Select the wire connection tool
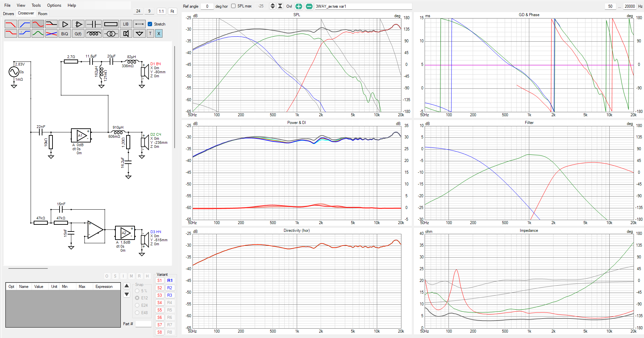This screenshot has height=338, width=644. tap(139, 24)
